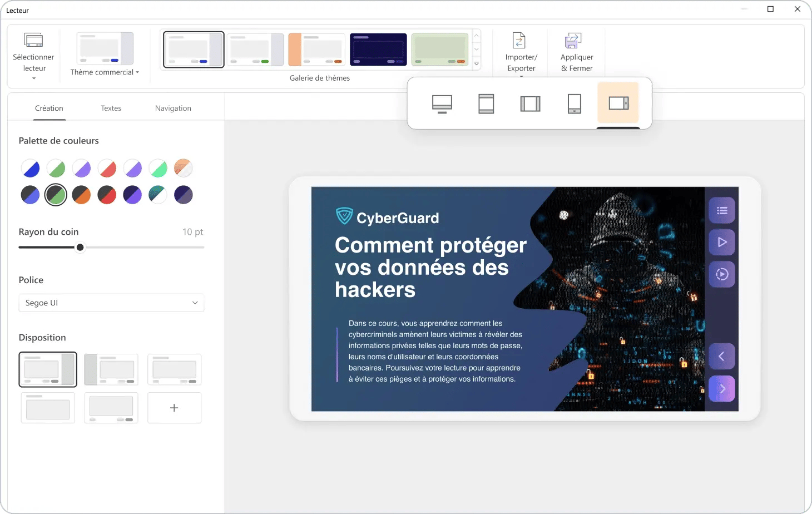This screenshot has width=812, height=514.
Task: Switch preview to tablet portrait view
Action: click(x=486, y=103)
